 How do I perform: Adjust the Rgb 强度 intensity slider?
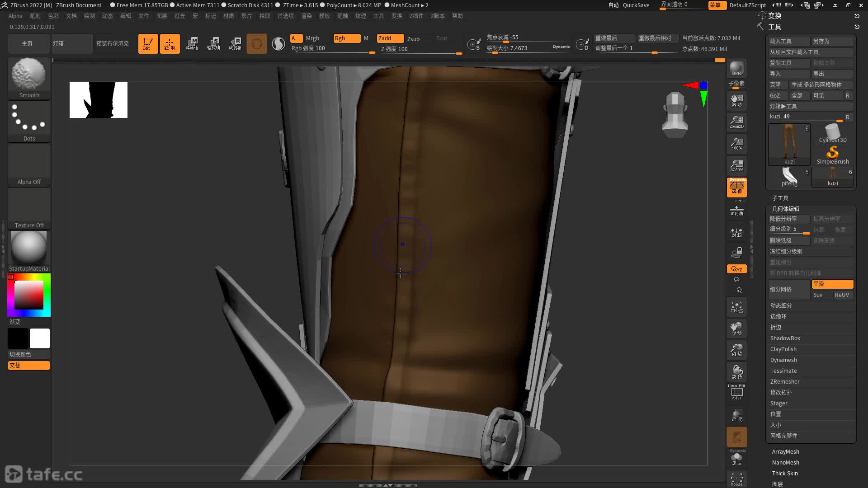[333, 49]
